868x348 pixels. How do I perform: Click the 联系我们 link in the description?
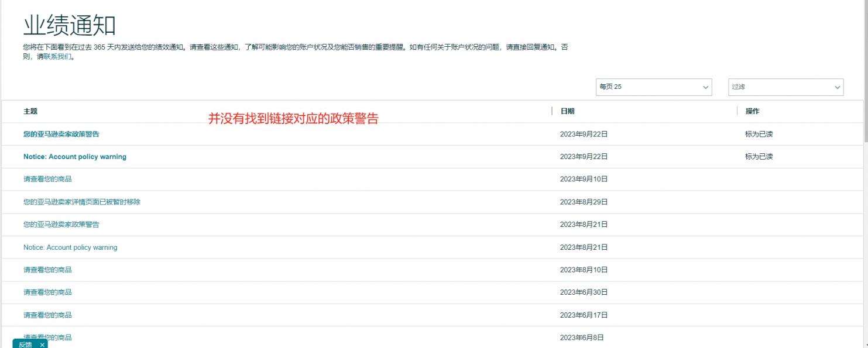pos(57,57)
